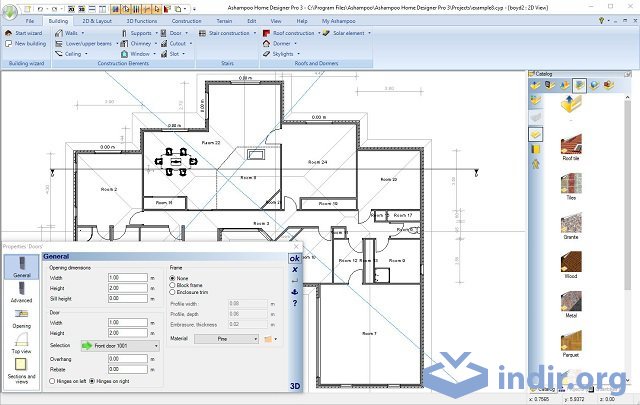The width and height of the screenshot is (640, 405).
Task: Select the Roof construction icon
Action: 267,33
